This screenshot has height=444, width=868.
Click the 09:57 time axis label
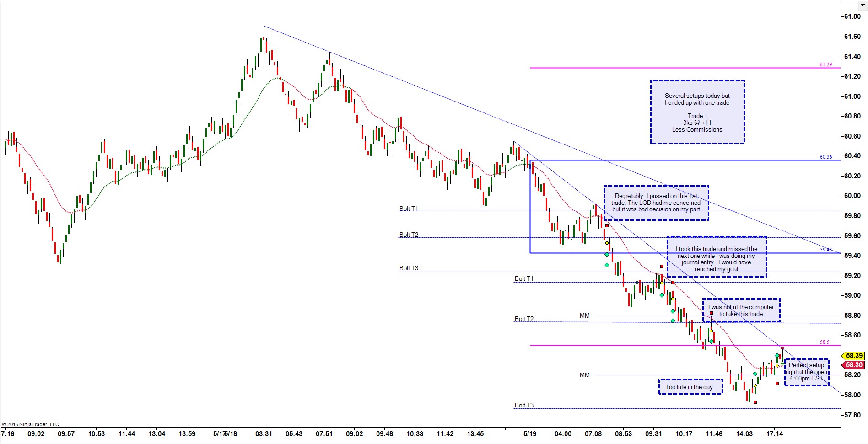(x=66, y=433)
